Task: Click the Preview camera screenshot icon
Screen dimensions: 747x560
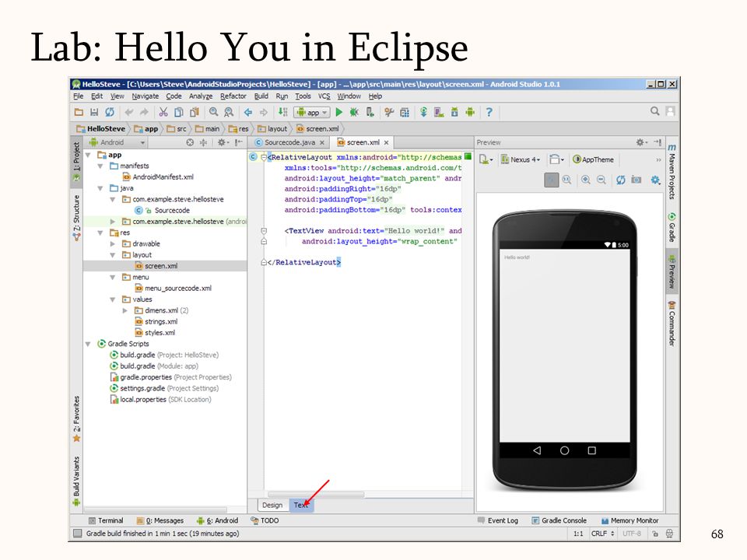Action: 636,180
